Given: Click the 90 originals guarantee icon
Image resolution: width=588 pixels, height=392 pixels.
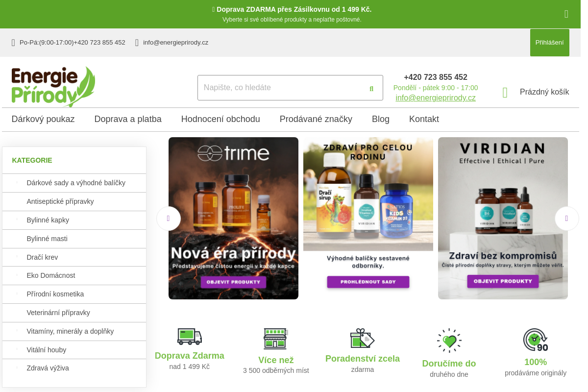Looking at the screenshot, I should click(535, 340).
